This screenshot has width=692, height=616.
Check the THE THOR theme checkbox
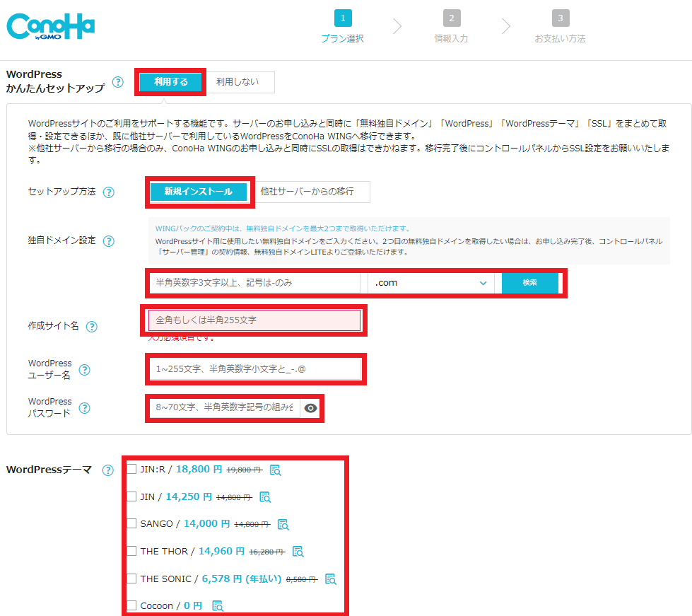point(131,551)
